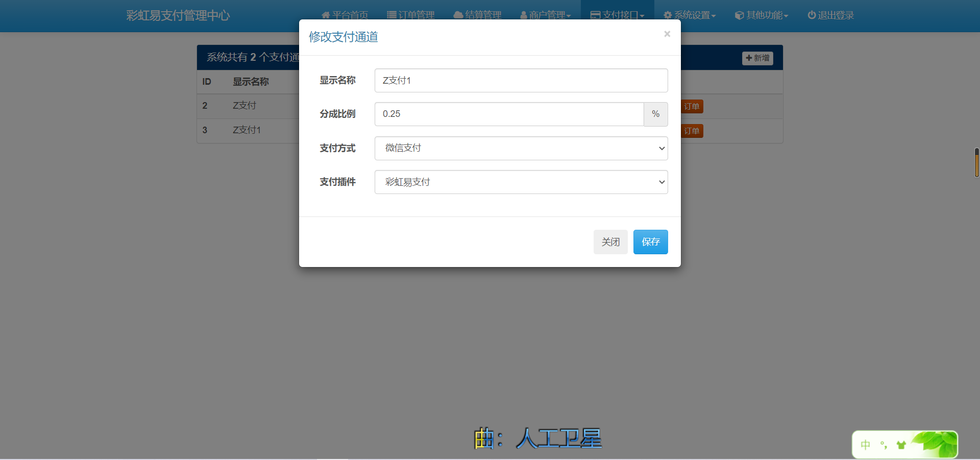Screen dimensions: 980x460
Task: Click the power icon beside 退出登录
Action: point(812,15)
